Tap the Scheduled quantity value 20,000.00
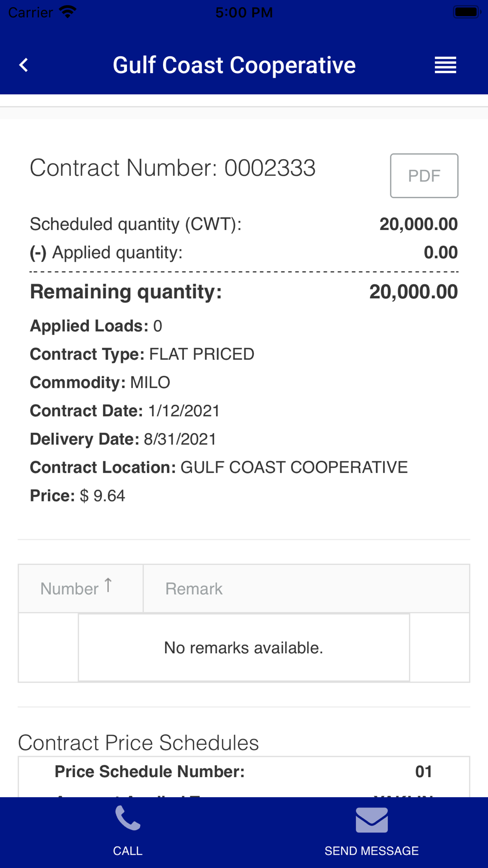This screenshot has width=488, height=868. pos(419,224)
